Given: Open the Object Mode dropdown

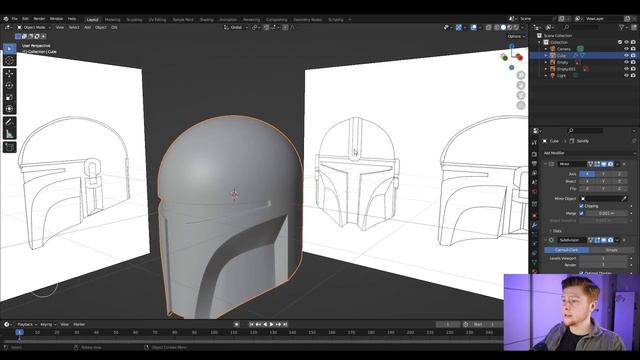Looking at the screenshot, I should point(34,27).
